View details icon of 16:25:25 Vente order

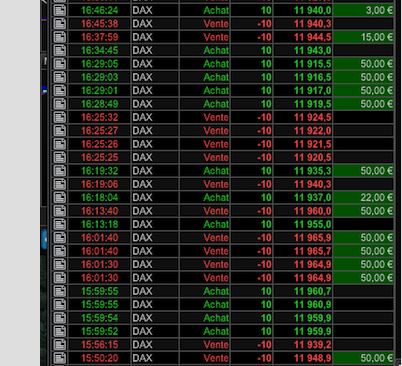tap(60, 157)
